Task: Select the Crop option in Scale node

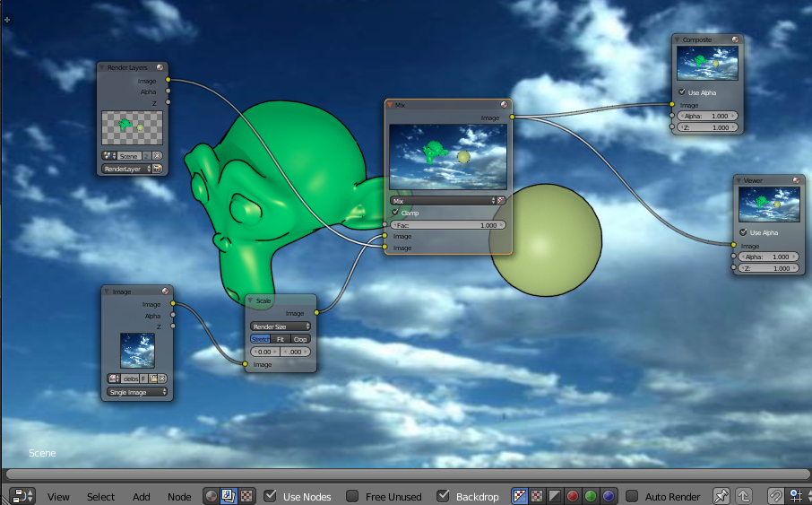Action: pos(300,338)
